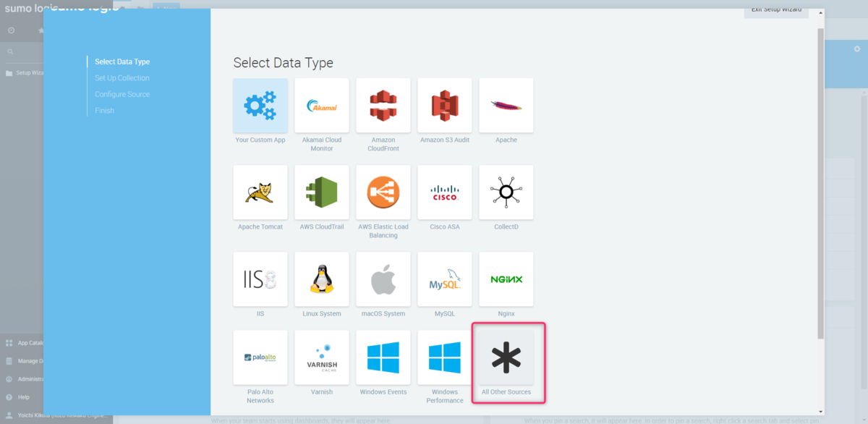Select Your Custom App data type
Screen dimensions: 868x424
(x=260, y=106)
